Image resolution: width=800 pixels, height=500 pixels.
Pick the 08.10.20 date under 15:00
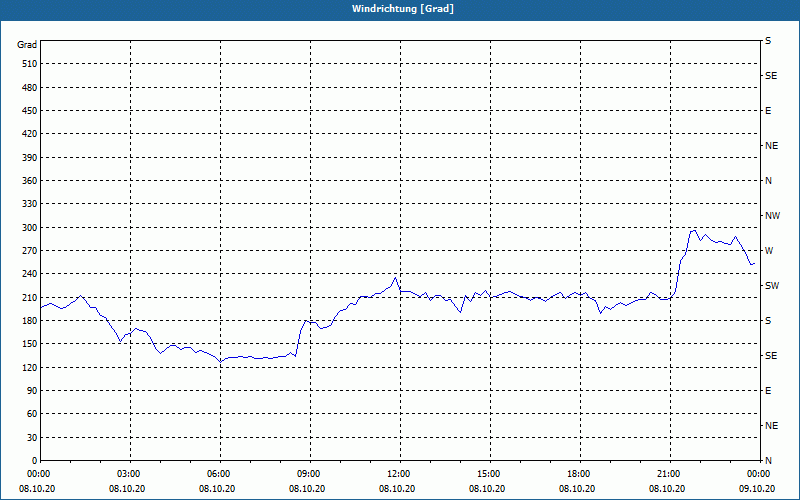tap(487, 489)
